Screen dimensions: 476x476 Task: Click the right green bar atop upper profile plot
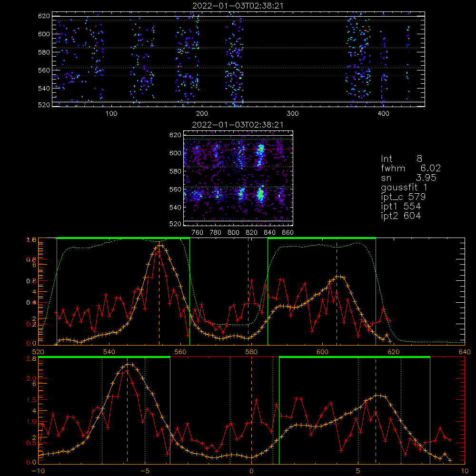[322, 238]
